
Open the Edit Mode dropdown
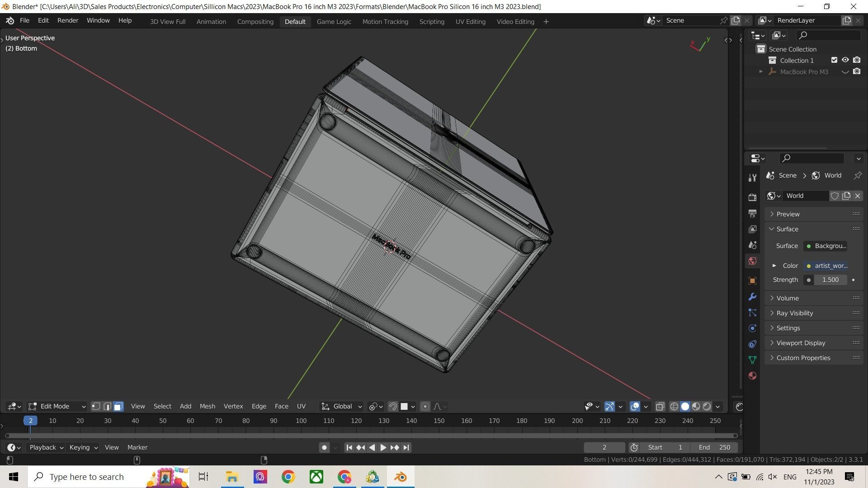[x=57, y=407]
